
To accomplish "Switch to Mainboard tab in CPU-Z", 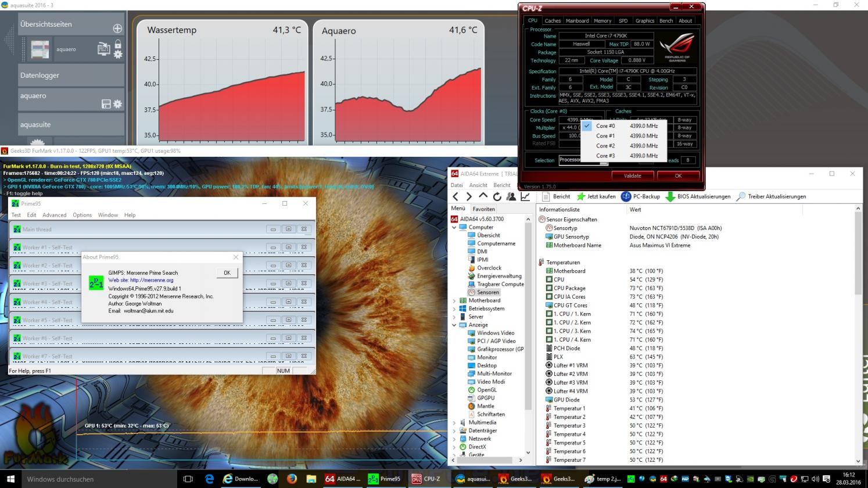I will tap(577, 20).
